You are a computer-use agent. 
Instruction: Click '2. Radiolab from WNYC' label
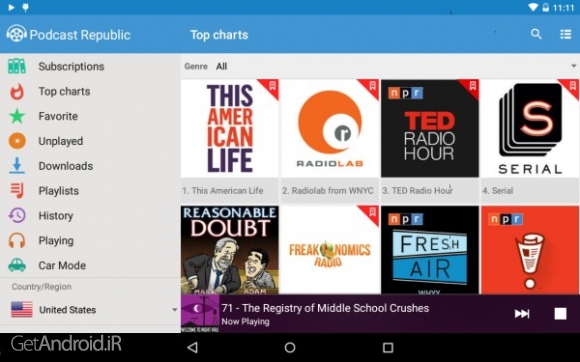coord(328,190)
